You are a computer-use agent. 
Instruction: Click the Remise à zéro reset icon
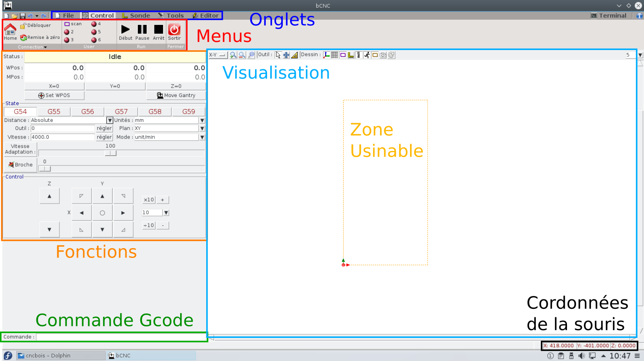24,38
